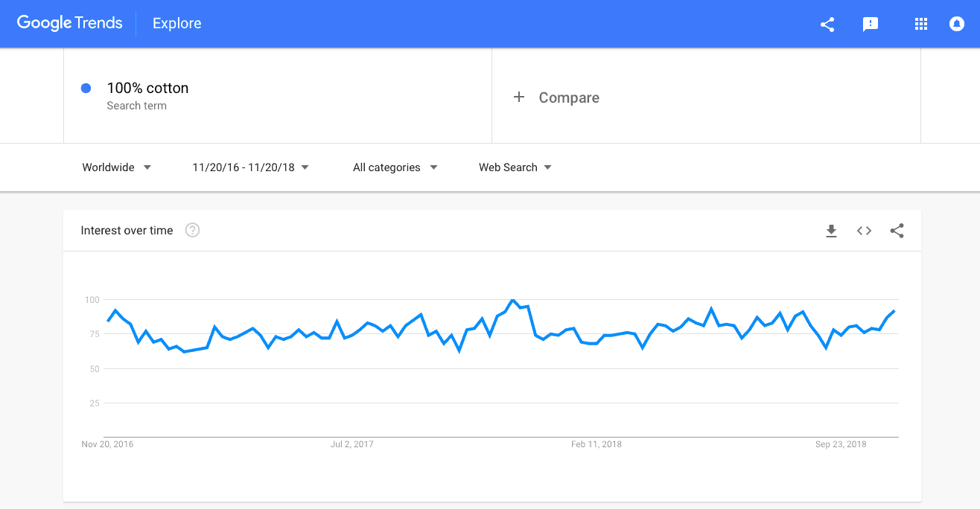The height and width of the screenshot is (509, 980).
Task: Download the Interest over time chart data
Action: point(831,231)
